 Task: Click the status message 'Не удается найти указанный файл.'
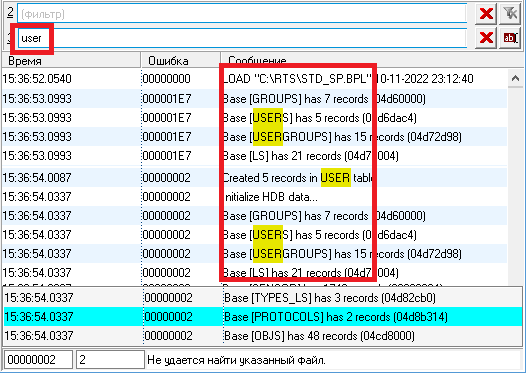coord(236,360)
